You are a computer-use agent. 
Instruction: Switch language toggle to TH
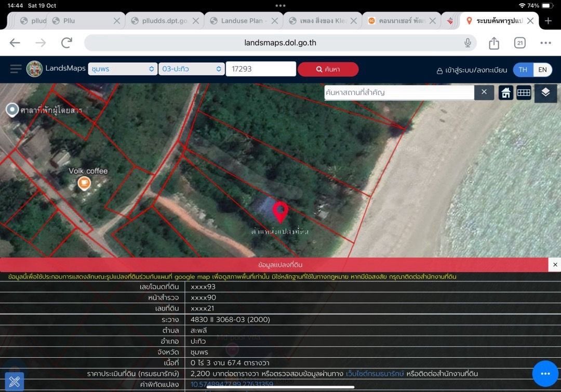pos(523,70)
